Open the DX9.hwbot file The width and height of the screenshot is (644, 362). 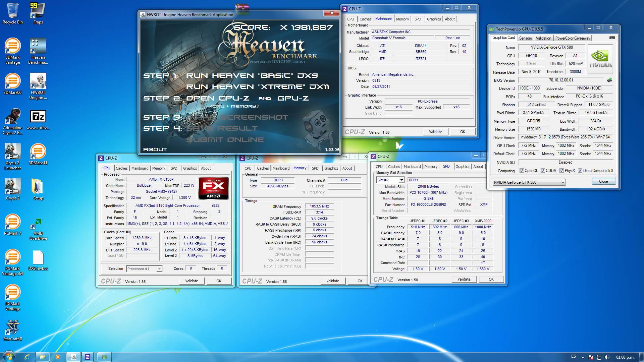(38, 260)
